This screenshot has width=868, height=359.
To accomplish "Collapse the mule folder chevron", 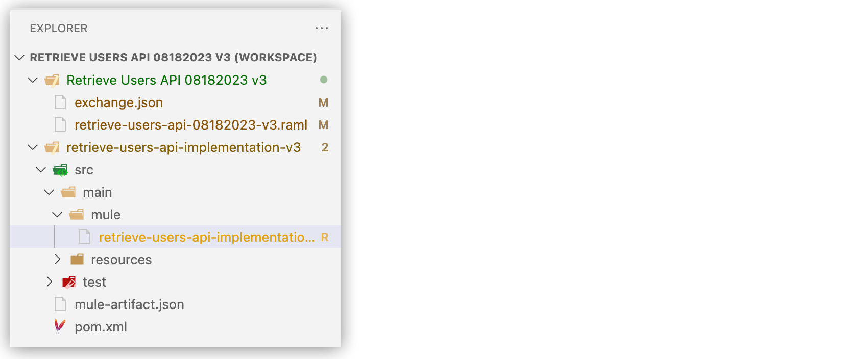I will tap(57, 214).
